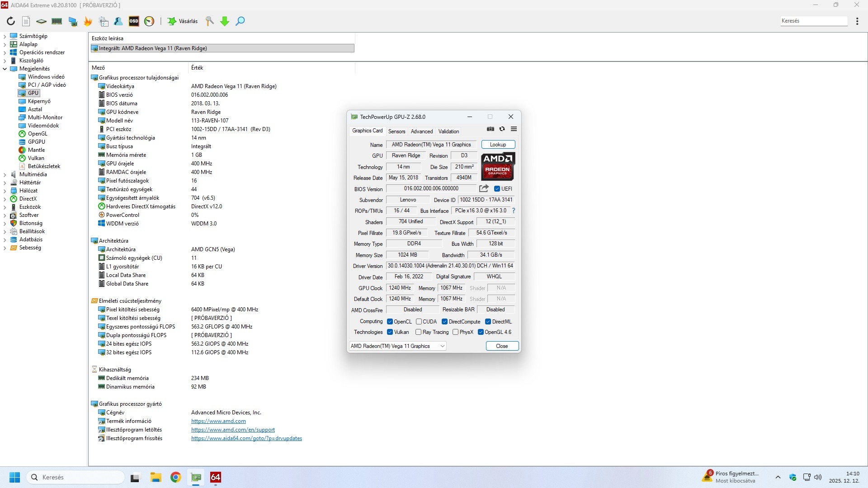The width and height of the screenshot is (868, 488).
Task: Open the GPU-Z hamburger menu
Action: [x=514, y=129]
